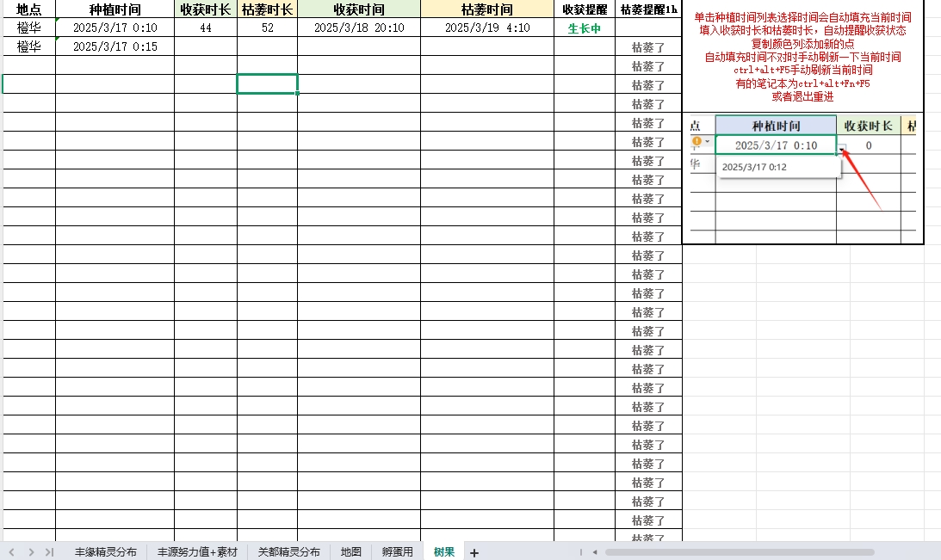Click the next sheet navigation arrow

(31, 551)
